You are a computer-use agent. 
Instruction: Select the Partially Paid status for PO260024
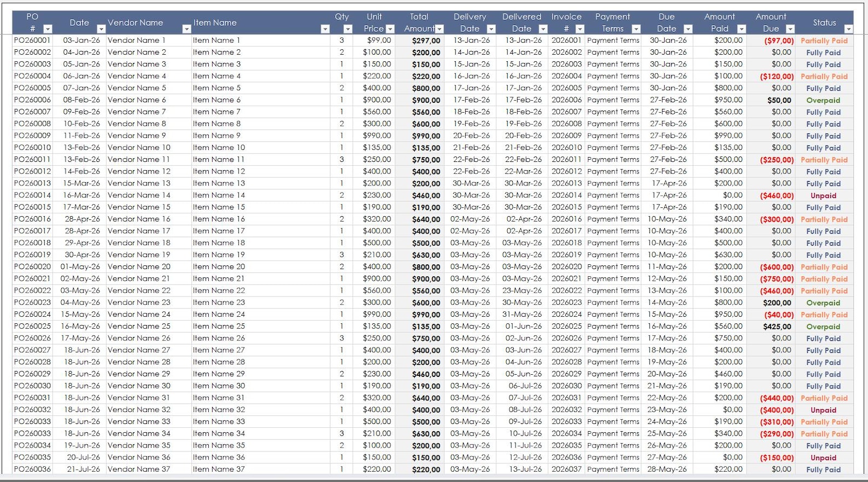[x=824, y=315]
